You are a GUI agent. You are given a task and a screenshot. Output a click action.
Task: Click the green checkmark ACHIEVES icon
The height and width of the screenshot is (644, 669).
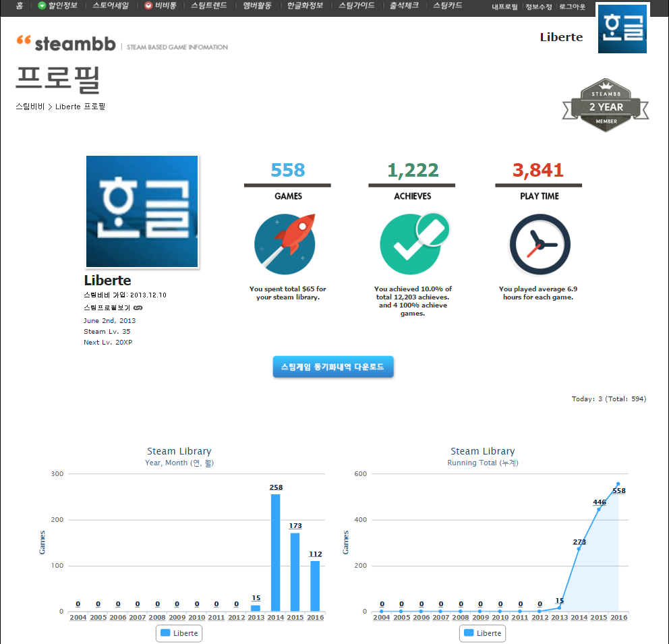[414, 243]
